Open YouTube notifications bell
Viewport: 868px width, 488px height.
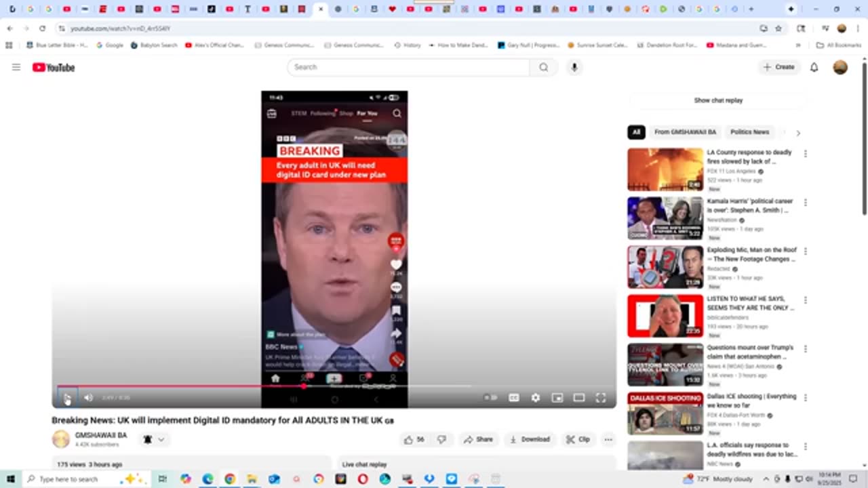(x=814, y=67)
